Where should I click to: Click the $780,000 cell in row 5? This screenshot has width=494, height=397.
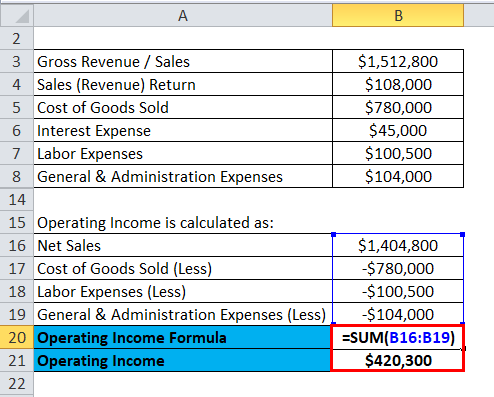398,107
